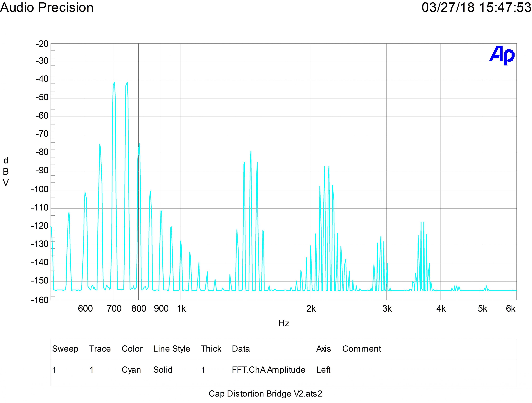Click the '-160' y-axis label
The width and height of the screenshot is (532, 403).
pos(40,300)
